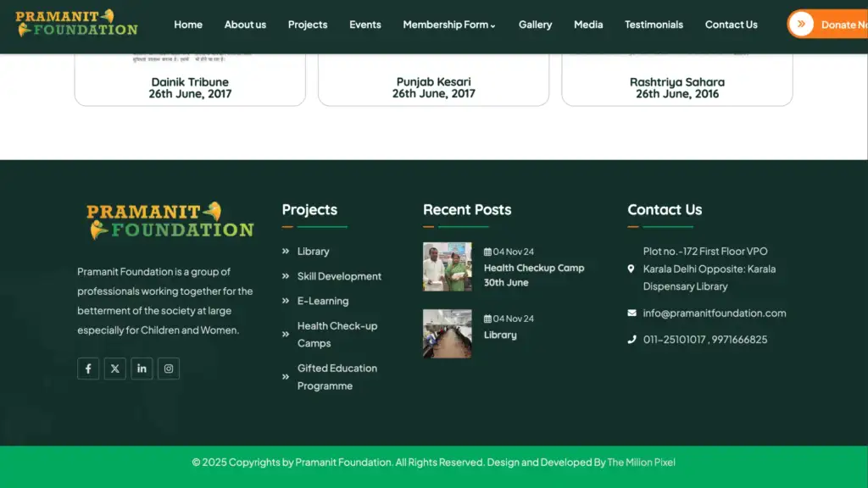
Task: Select the Media navigation item
Action: [588, 25]
